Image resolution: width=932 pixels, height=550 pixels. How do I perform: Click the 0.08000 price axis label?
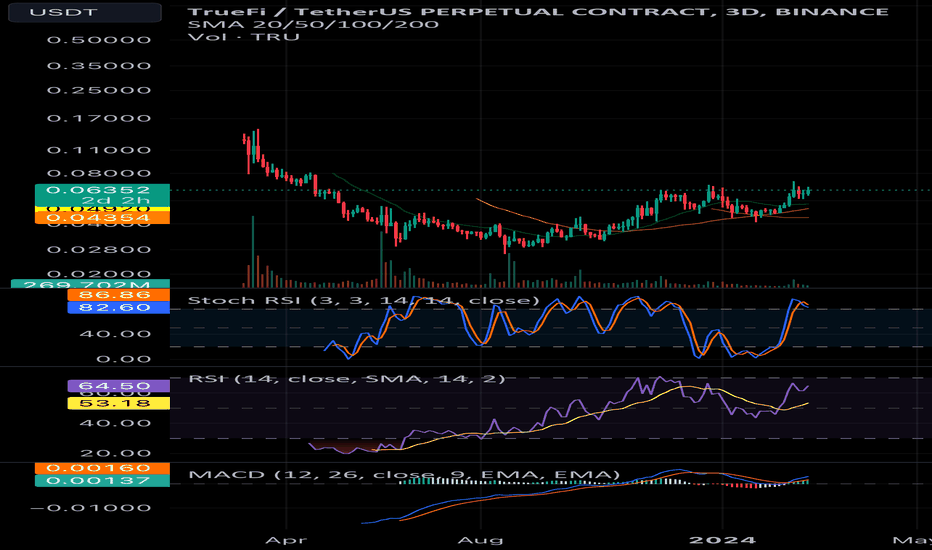[x=99, y=174]
